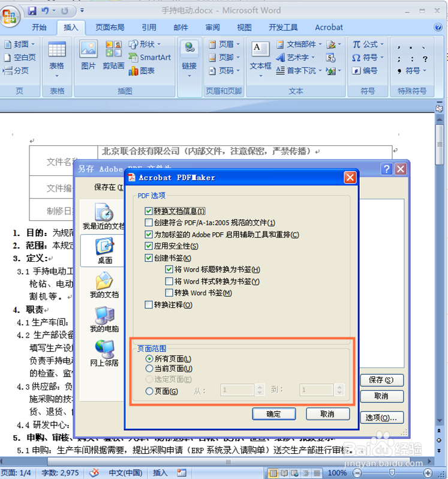This screenshot has height=479, width=448.
Task: Click the Office button logo
Action: (9, 16)
